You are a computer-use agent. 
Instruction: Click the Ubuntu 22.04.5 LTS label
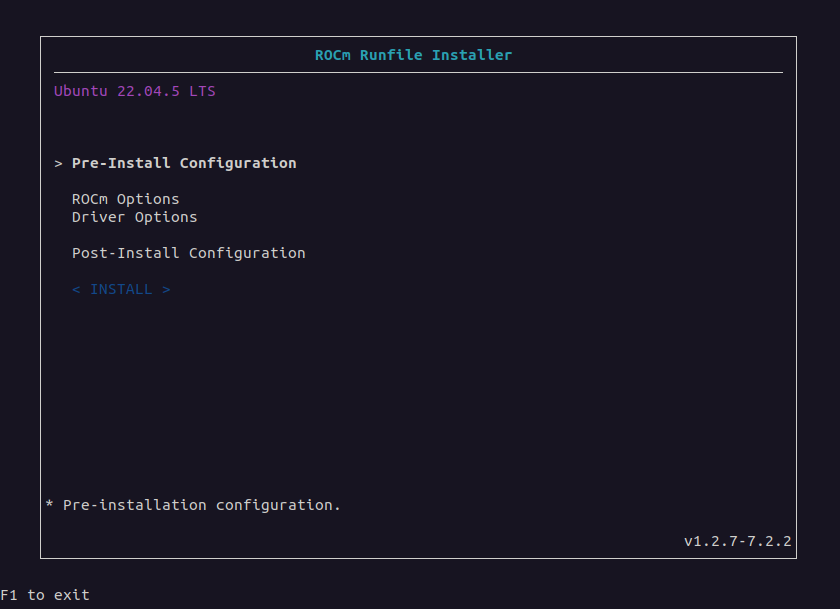(134, 91)
